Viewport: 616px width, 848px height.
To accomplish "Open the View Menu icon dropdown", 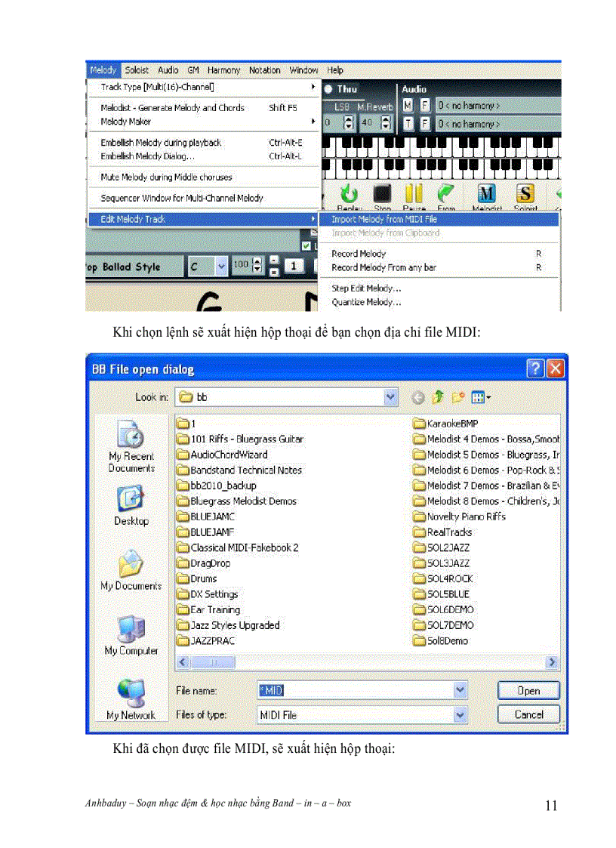I will [481, 397].
